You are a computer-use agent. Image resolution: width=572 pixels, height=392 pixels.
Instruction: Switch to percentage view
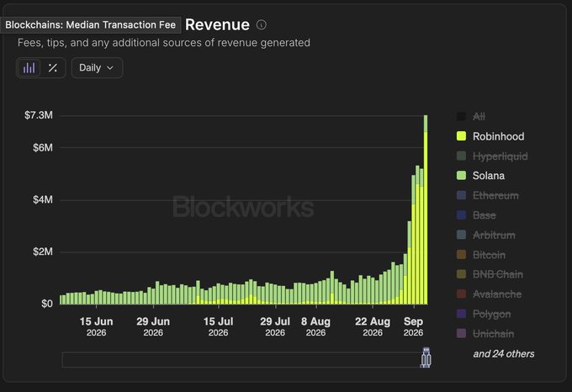click(x=52, y=68)
